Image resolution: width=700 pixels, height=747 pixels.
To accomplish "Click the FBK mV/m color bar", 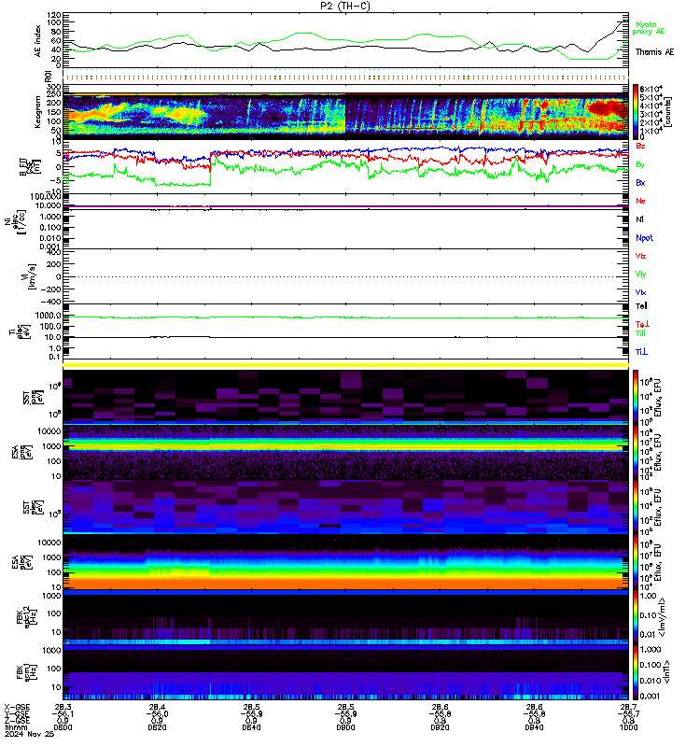I will coord(636,617).
